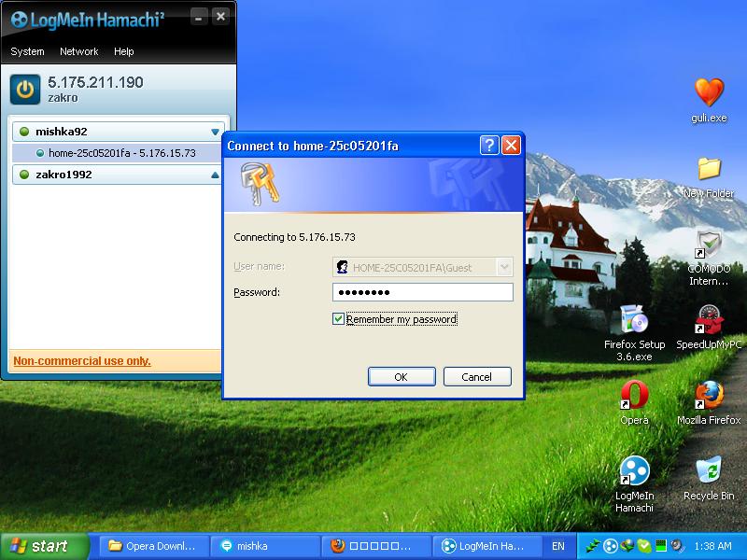The width and height of the screenshot is (747, 560).
Task: Select the mishka92 network name
Action: click(x=62, y=132)
